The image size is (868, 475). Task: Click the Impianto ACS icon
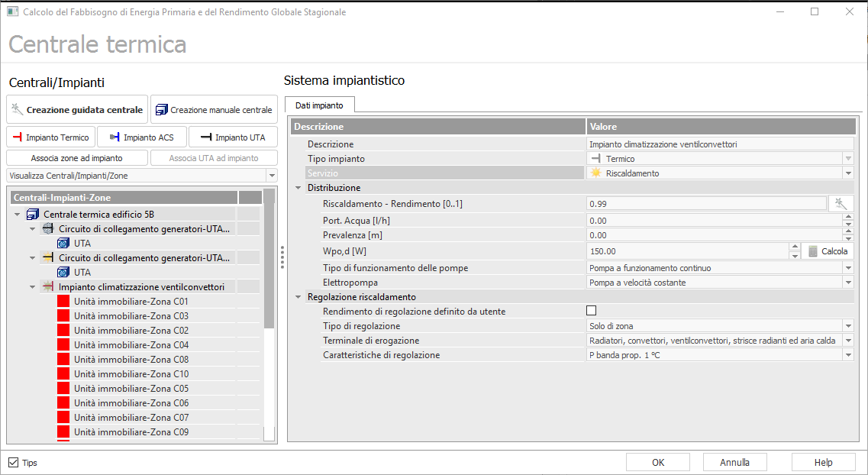115,137
